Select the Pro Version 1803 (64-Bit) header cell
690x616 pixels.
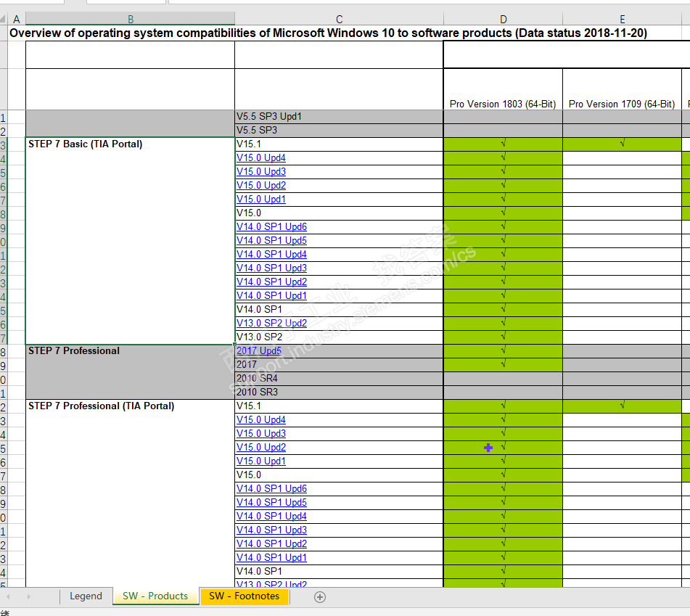[x=503, y=89]
